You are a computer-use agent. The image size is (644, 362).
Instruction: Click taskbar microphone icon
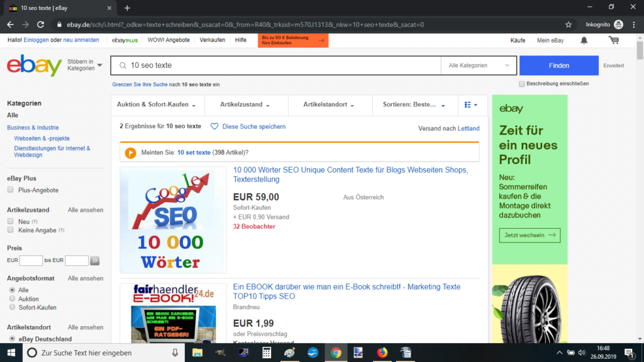(175, 353)
